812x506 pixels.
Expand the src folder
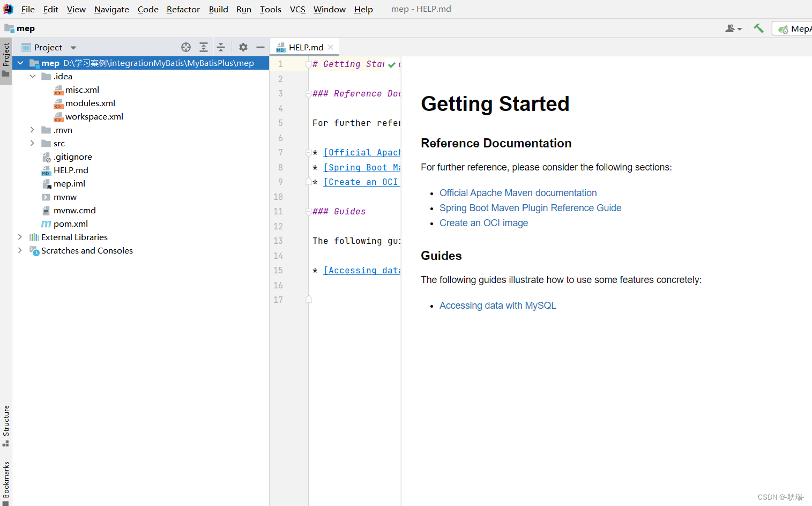coord(33,143)
